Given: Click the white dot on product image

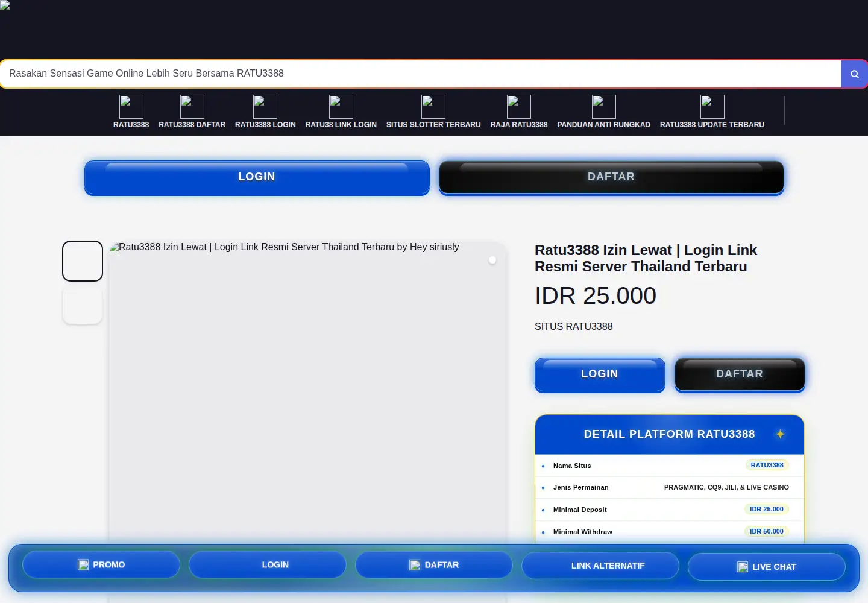Looking at the screenshot, I should click(x=492, y=260).
